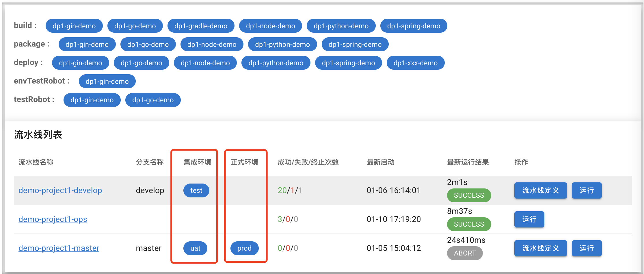Click dp1-gradle-demo in the build row
The image size is (644, 274).
201,26
